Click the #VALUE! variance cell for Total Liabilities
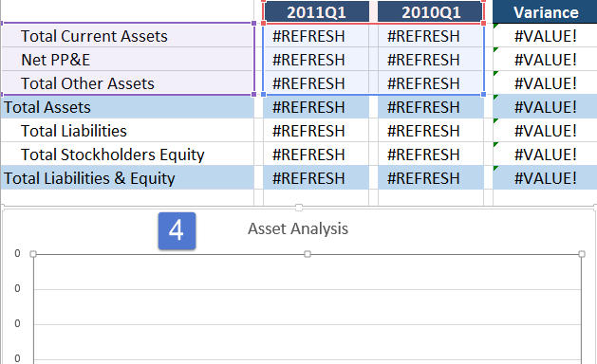Image resolution: width=597 pixels, height=364 pixels. point(545,131)
